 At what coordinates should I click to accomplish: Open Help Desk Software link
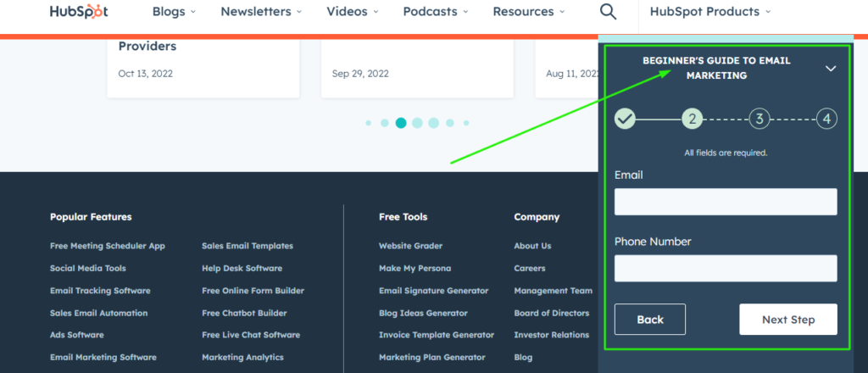point(242,269)
